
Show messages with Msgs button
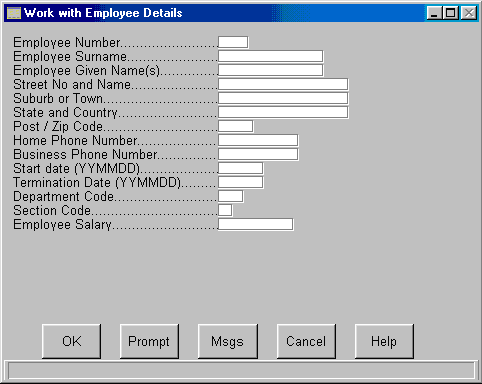(228, 341)
